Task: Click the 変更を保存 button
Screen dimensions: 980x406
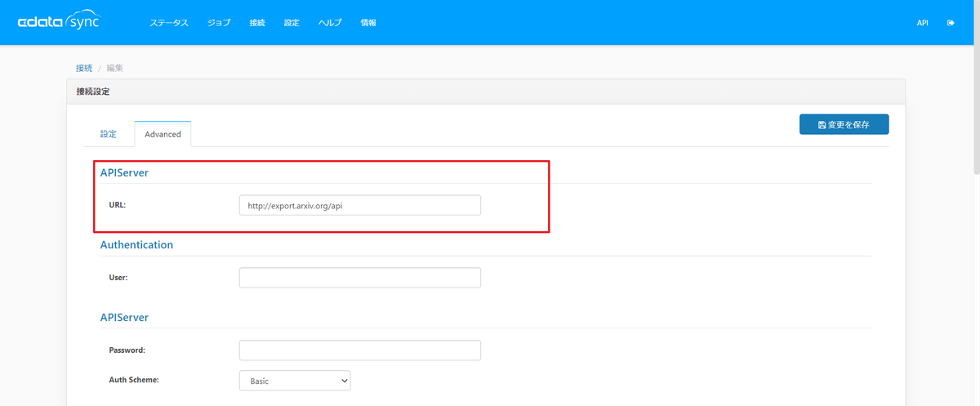Action: point(844,125)
